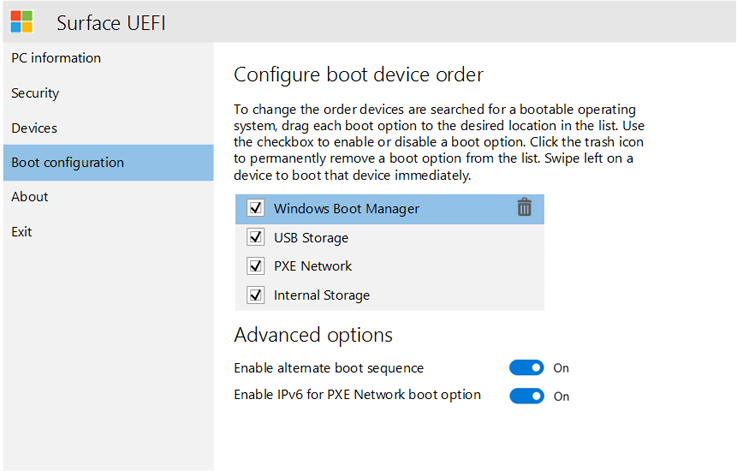737x471 pixels.
Task: Uncheck the Internal Storage checkbox
Action: 255,295
